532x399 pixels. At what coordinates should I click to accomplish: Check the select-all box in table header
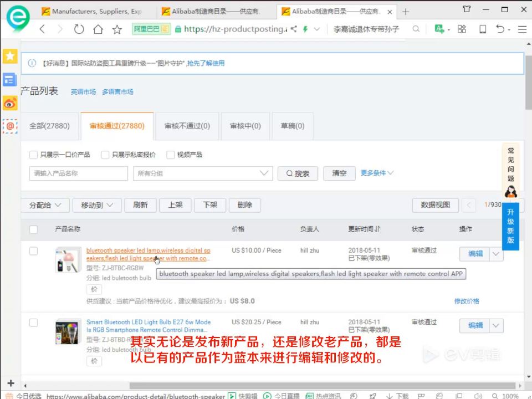(x=33, y=229)
